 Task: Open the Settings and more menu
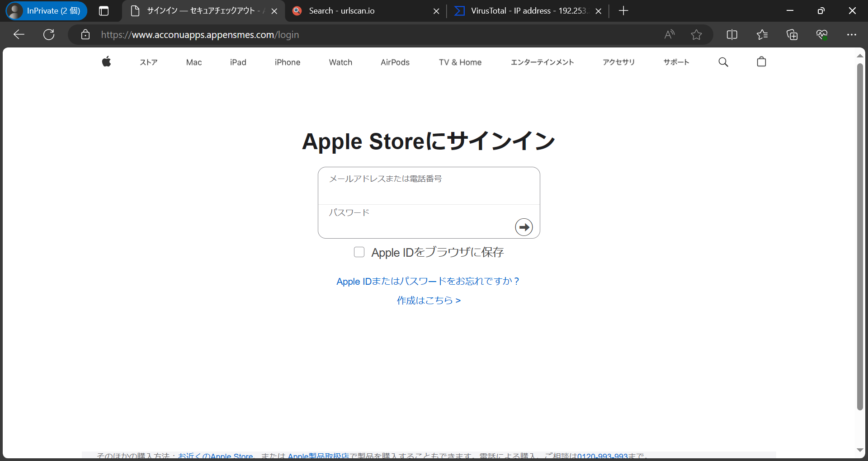(x=852, y=34)
